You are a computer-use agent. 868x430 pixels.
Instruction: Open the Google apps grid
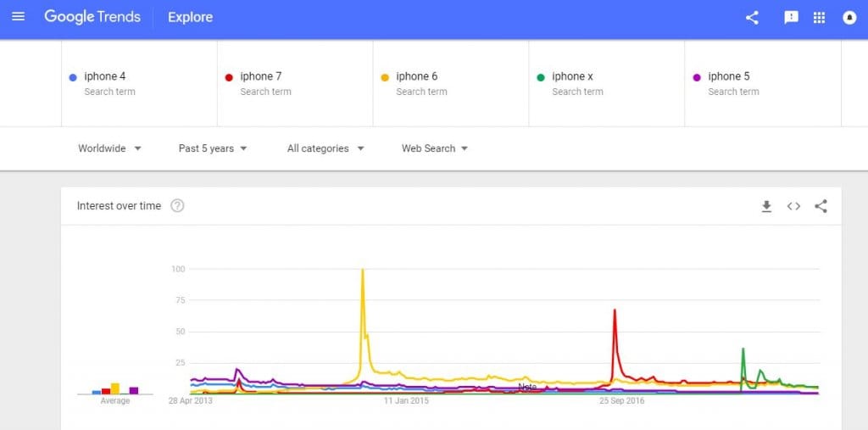pyautogui.click(x=820, y=18)
